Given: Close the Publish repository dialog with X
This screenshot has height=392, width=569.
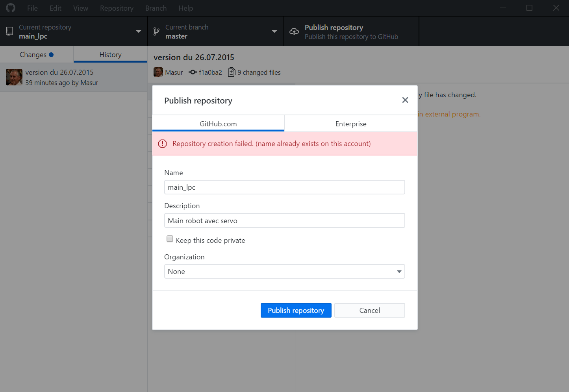Looking at the screenshot, I should tap(405, 100).
